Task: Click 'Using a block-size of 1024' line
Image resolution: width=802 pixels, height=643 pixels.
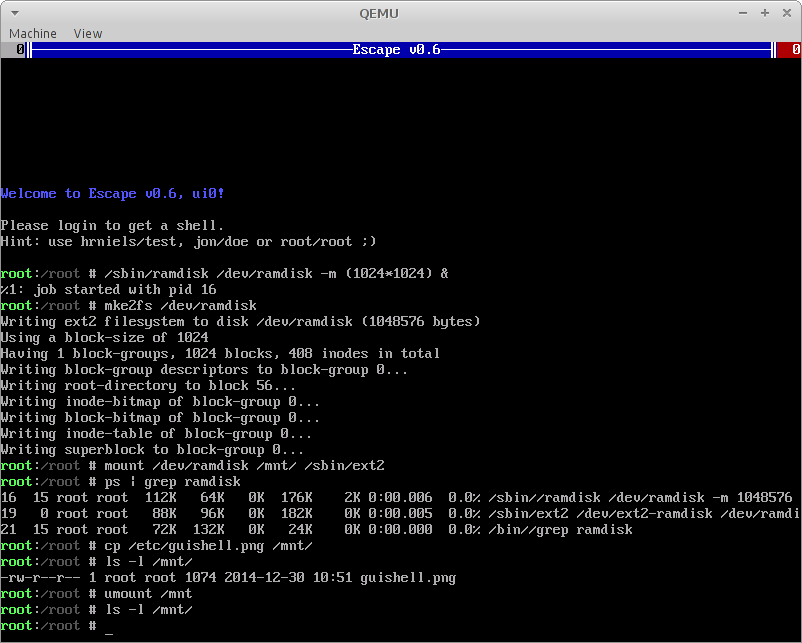Action: pyautogui.click(x=104, y=338)
